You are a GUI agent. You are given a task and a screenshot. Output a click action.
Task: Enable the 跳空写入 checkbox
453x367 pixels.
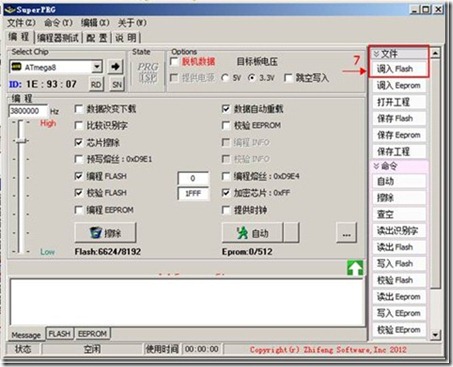point(288,78)
